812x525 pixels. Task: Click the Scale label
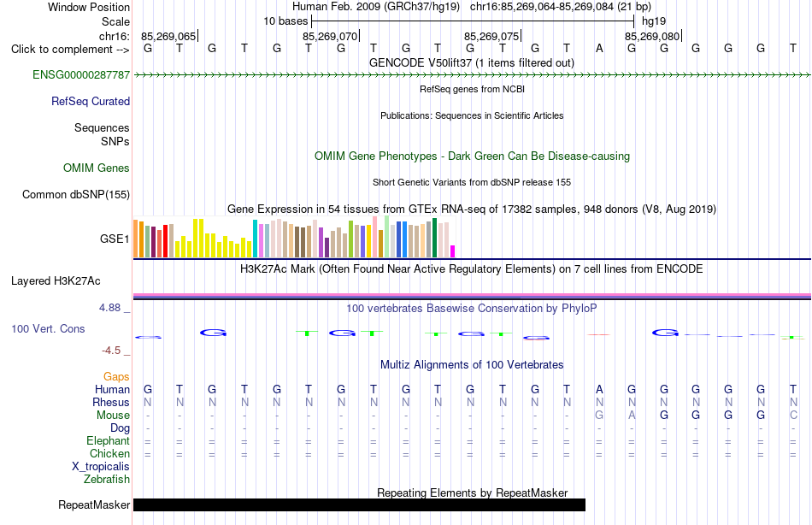coord(116,21)
